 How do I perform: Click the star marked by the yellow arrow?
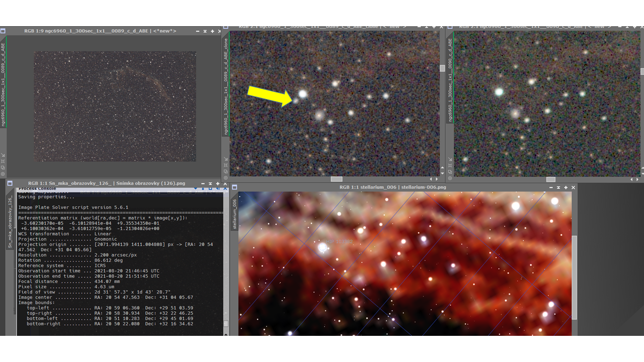(296, 101)
